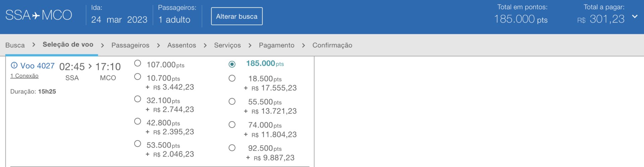
Task: Choose 74.000 pts + R$ 11.804,23 option
Action: (x=232, y=125)
